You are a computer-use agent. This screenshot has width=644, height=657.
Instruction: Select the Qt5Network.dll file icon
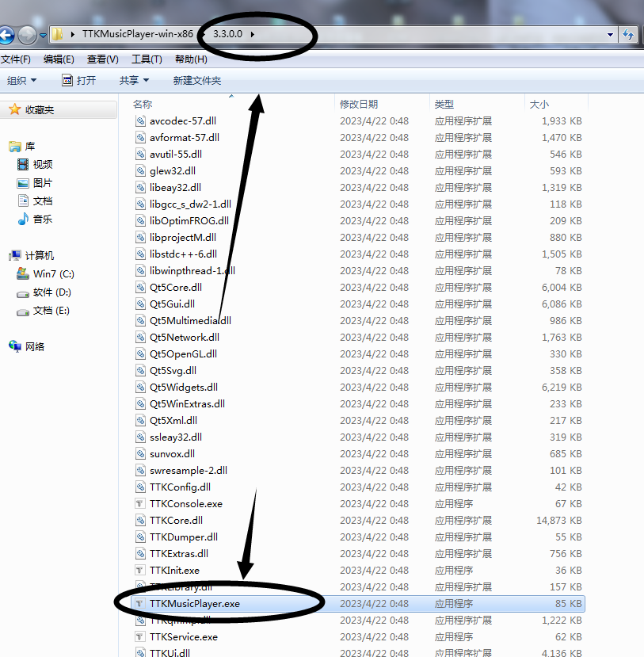140,338
